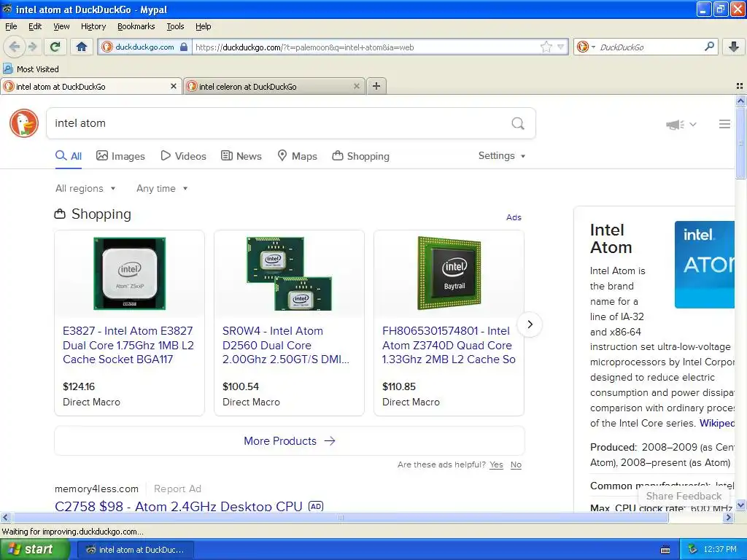Screen dimensions: 747x560
Task: Open the Any time filter
Action: point(162,189)
